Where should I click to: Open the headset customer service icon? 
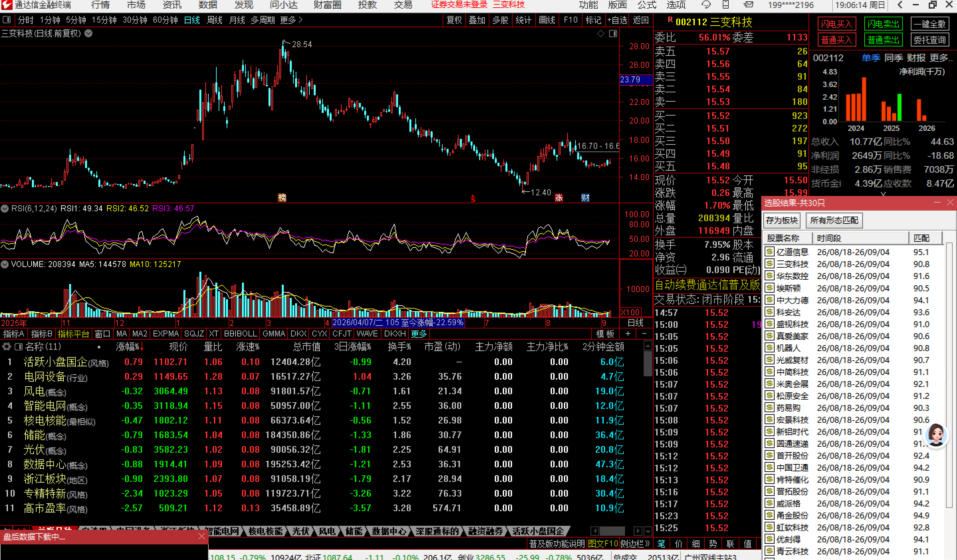(706, 5)
